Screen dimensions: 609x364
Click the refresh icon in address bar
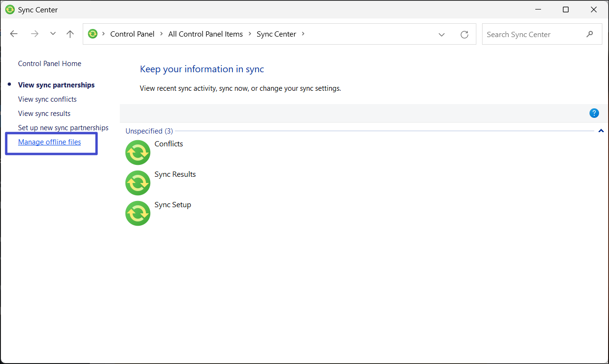pyautogui.click(x=464, y=34)
